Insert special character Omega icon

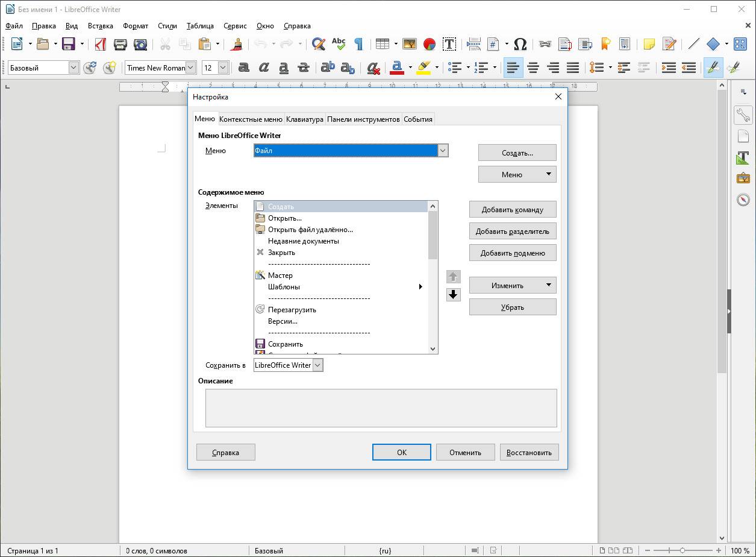tap(520, 44)
